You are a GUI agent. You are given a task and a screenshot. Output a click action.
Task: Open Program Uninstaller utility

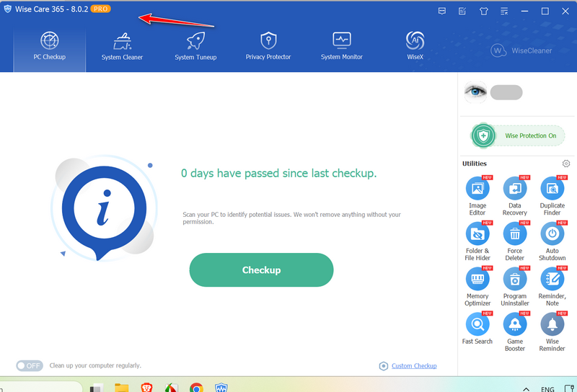515,287
